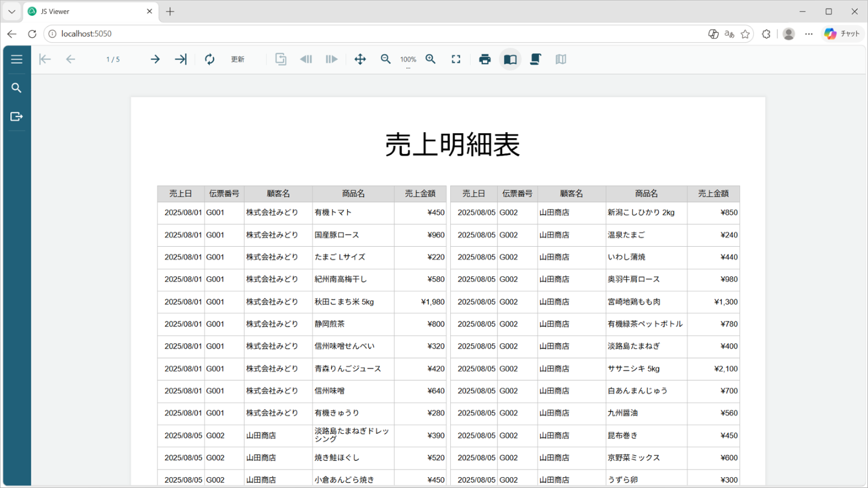This screenshot has height=488, width=868.
Task: Open the search panel in sidebar
Action: coord(16,88)
